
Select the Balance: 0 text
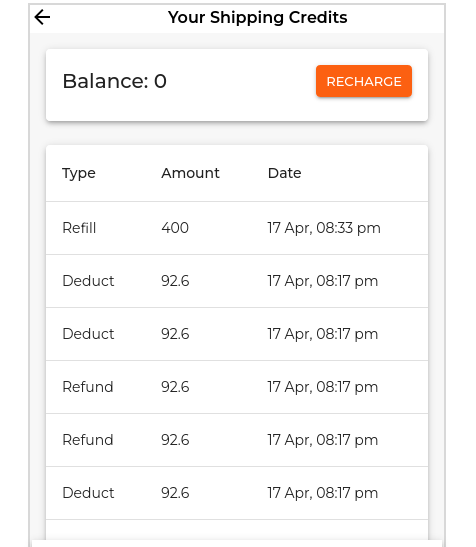(x=114, y=81)
